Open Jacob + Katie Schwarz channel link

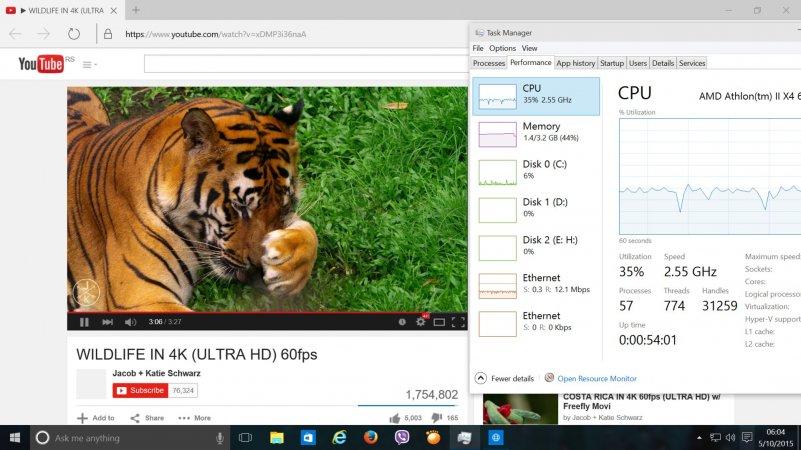156,373
